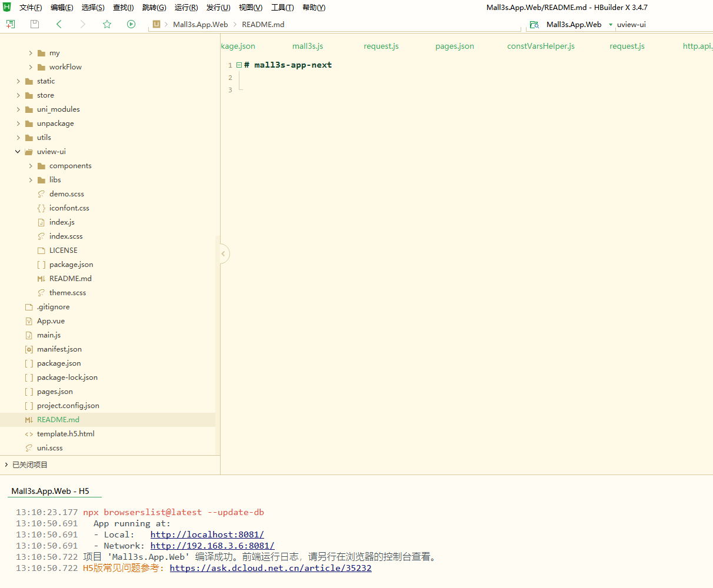The height and width of the screenshot is (588, 713).
Task: Click the .gitignore file icon
Action: click(29, 307)
